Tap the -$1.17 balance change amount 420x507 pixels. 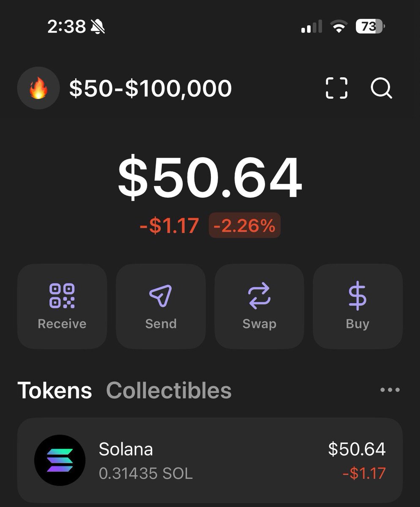coord(169,226)
